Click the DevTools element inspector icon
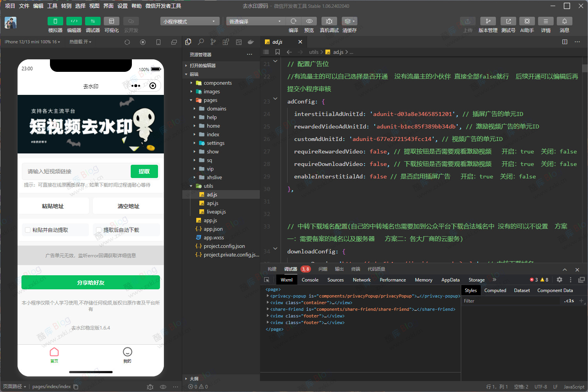 [x=267, y=280]
